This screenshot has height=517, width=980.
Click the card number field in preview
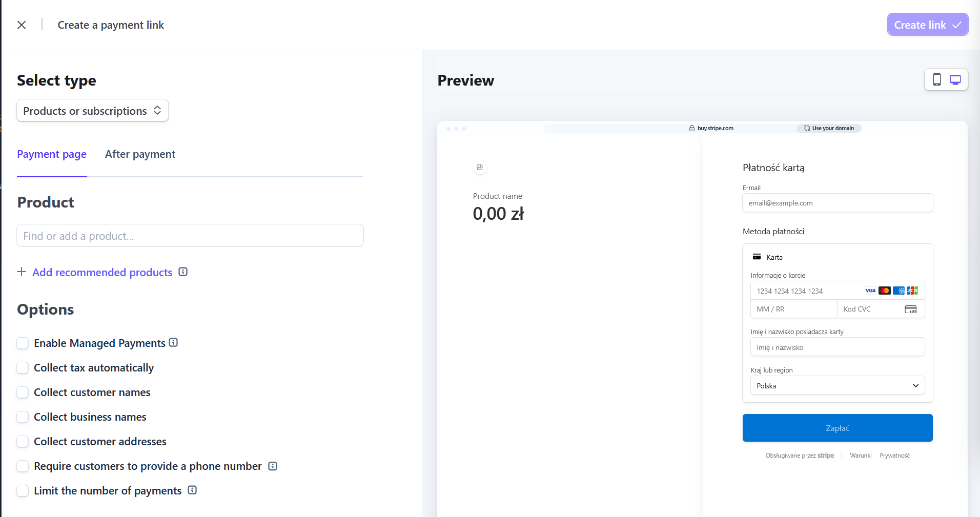838,291
